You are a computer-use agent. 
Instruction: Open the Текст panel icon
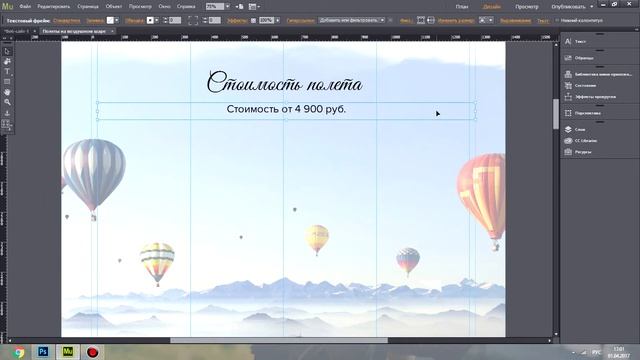pos(568,41)
